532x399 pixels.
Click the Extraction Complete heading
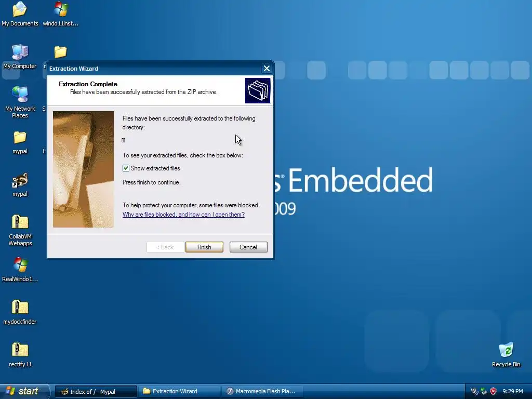pos(88,84)
